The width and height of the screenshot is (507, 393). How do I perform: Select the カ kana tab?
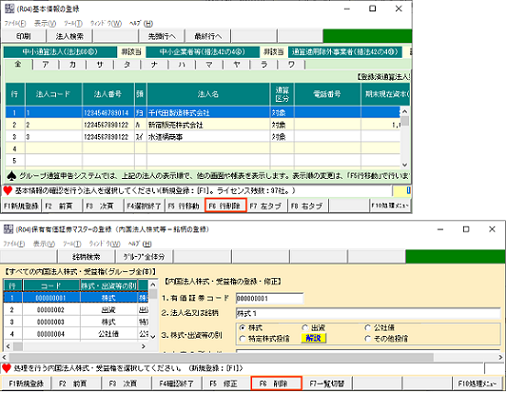(x=73, y=65)
